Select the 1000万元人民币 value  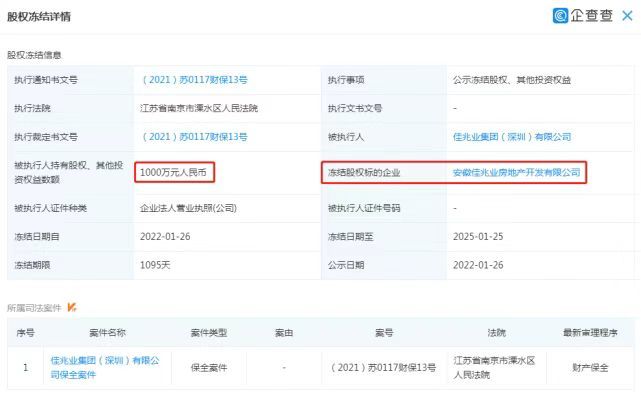click(173, 172)
